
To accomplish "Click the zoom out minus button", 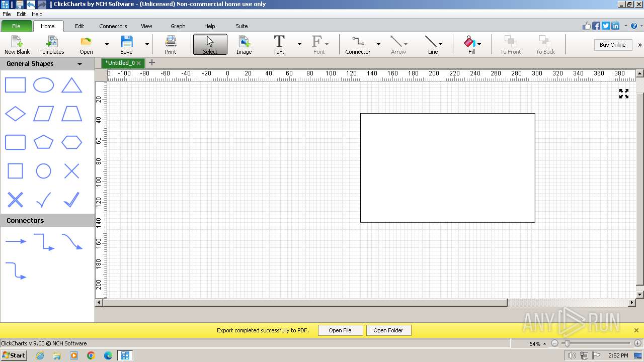I will point(554,343).
